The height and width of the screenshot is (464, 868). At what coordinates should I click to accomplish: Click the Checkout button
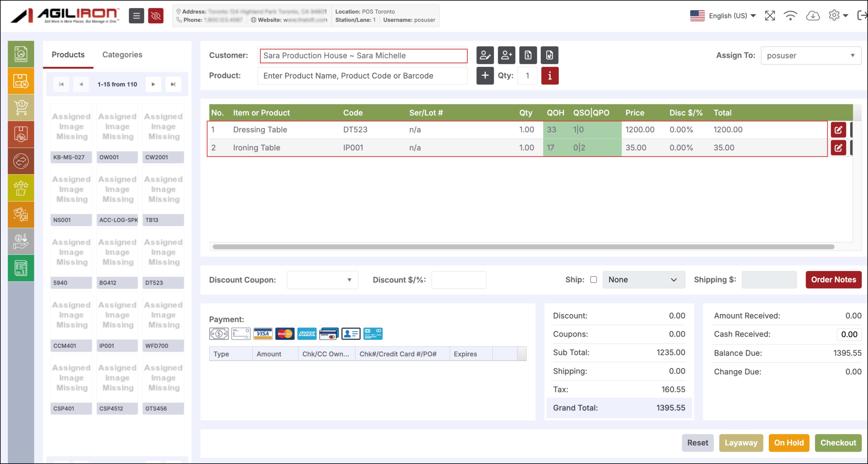(x=838, y=443)
